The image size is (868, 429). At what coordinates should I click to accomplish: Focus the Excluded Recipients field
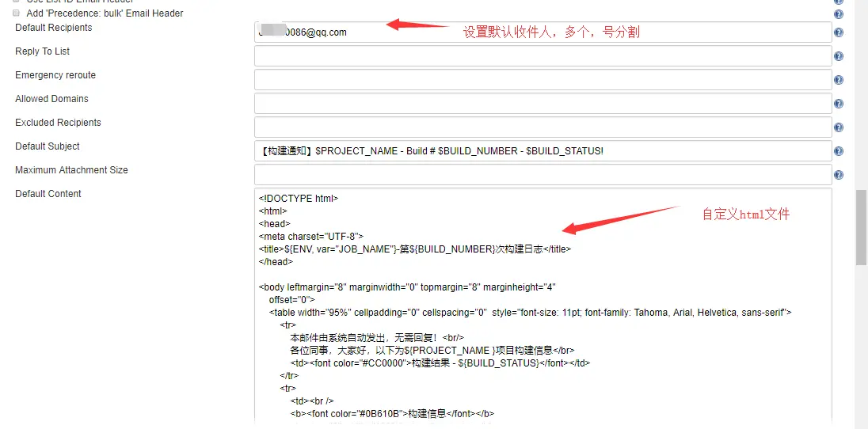click(543, 127)
